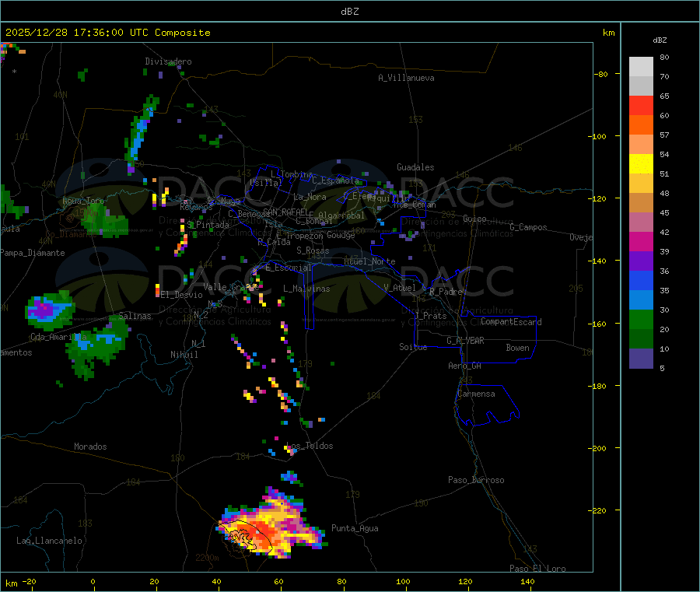700x592 pixels.
Task: Click the Salinas location label
Action: (x=135, y=316)
